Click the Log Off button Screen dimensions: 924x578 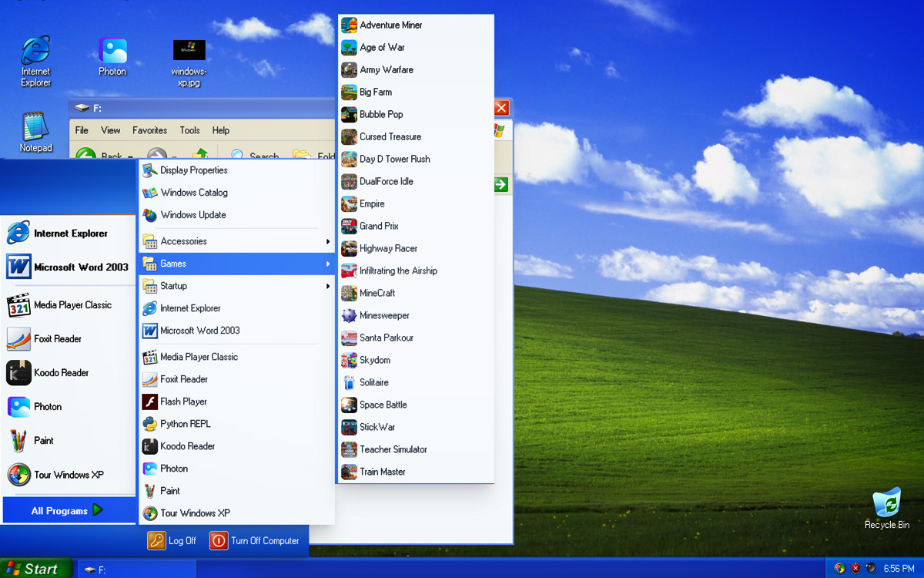coord(172,541)
